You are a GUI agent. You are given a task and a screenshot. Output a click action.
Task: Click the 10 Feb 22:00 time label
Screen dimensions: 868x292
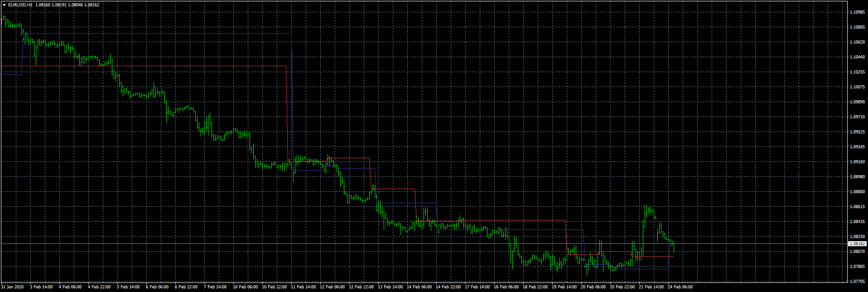tap(275, 287)
